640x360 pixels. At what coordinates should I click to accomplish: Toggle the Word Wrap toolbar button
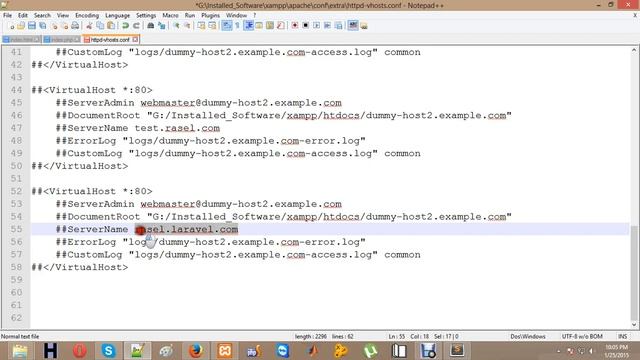point(227,26)
